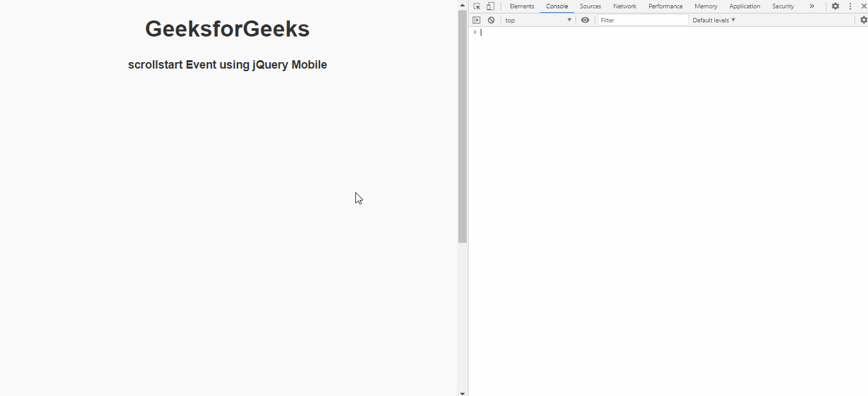The image size is (868, 396).
Task: Open the top execution context dropdown
Action: (538, 20)
